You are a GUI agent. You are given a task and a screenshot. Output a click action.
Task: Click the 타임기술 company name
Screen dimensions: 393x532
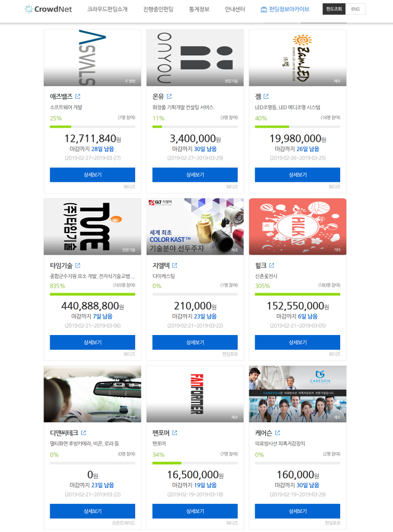[x=61, y=265]
